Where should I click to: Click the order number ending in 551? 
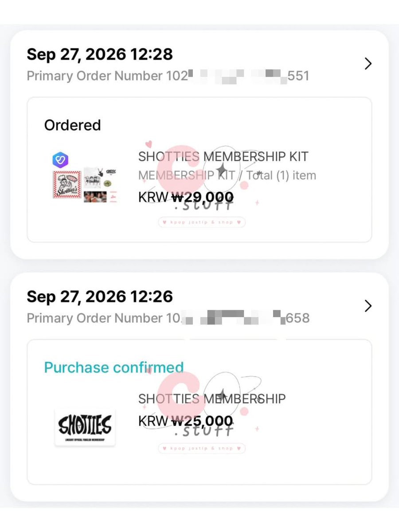tap(168, 76)
